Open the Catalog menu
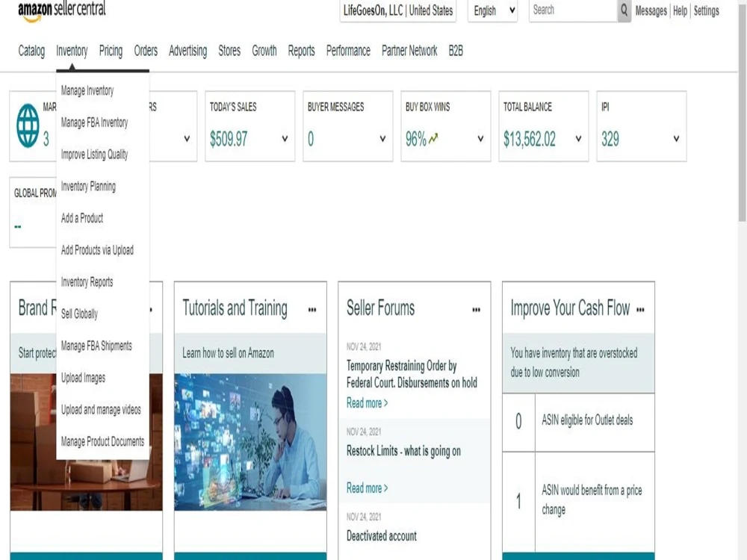The image size is (747, 560). pyautogui.click(x=31, y=51)
